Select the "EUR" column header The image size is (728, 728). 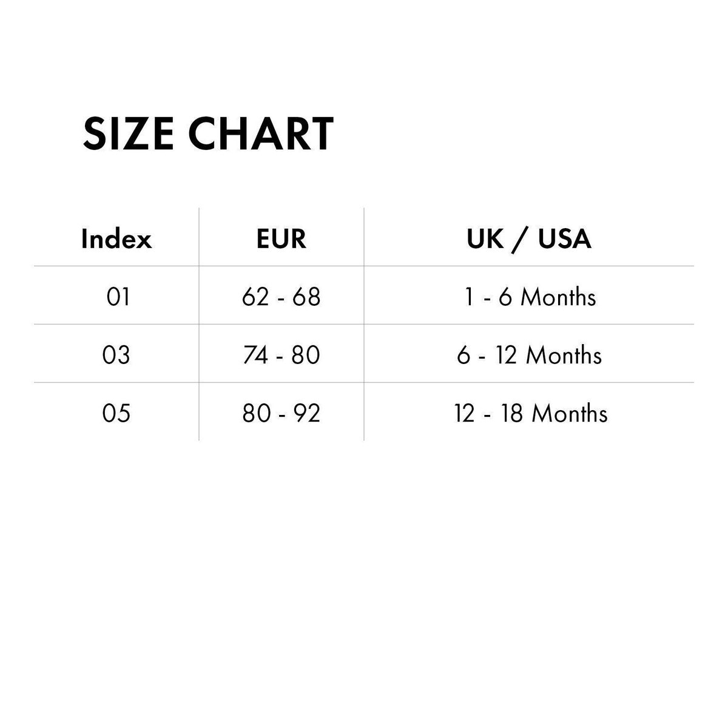coord(281,239)
